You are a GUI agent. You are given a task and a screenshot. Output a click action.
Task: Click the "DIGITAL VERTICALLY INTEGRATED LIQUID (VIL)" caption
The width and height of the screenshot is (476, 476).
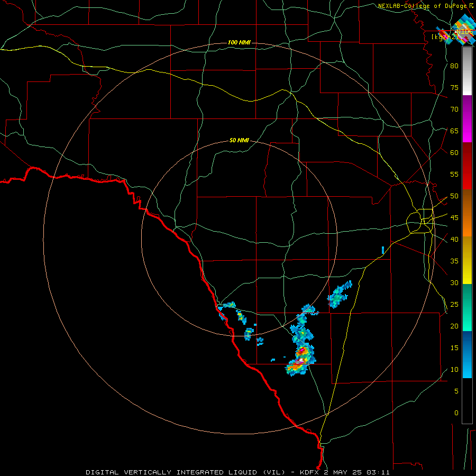185,472
